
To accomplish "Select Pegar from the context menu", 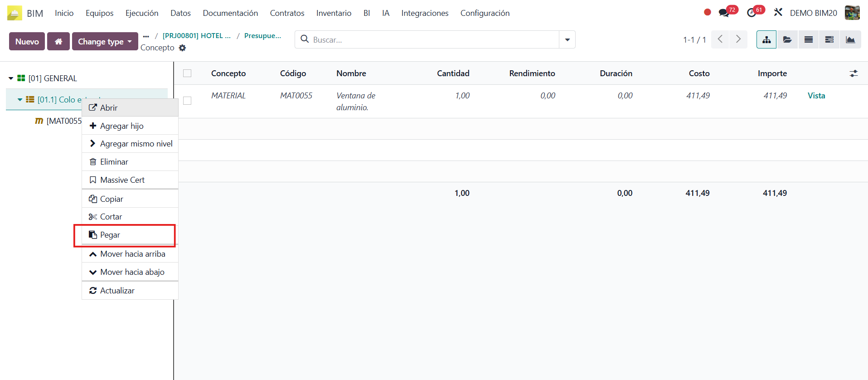I will pos(110,235).
